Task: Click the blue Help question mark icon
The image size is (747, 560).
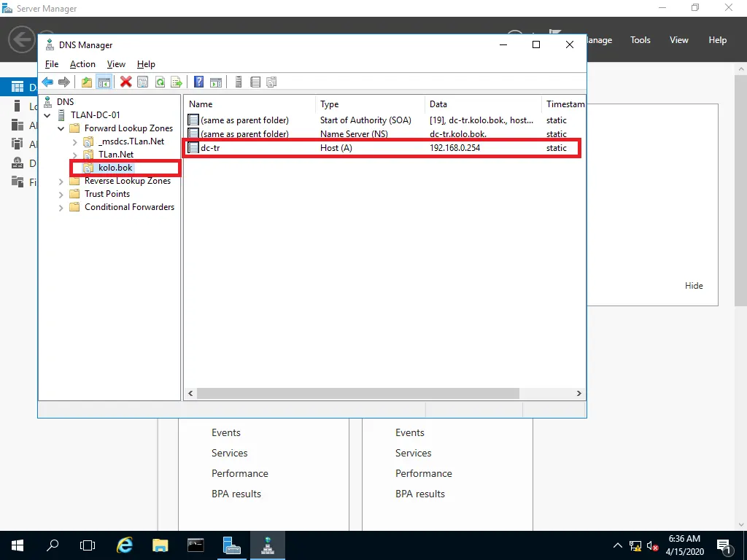Action: coord(198,82)
